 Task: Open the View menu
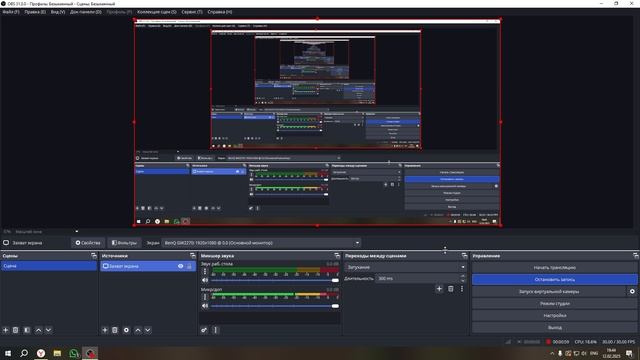[x=58, y=12]
